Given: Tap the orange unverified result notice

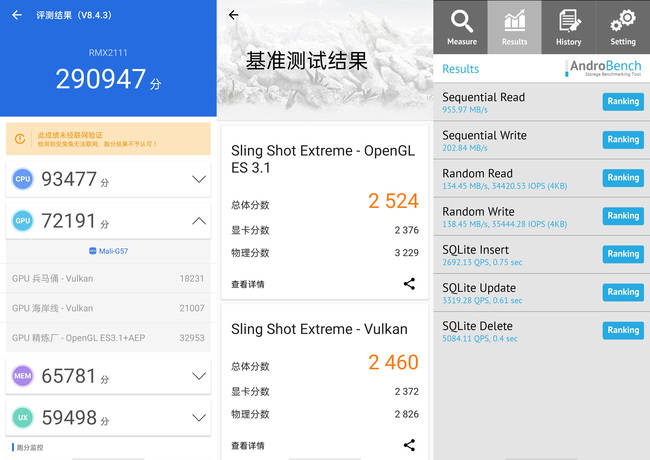Looking at the screenshot, I should coord(108,139).
